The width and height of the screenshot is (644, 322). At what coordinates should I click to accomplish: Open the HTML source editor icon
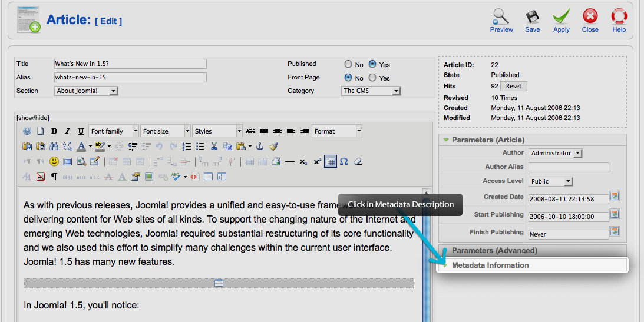[194, 177]
